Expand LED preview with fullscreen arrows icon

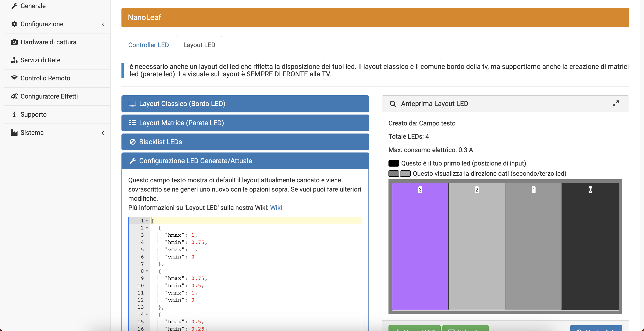tap(616, 104)
